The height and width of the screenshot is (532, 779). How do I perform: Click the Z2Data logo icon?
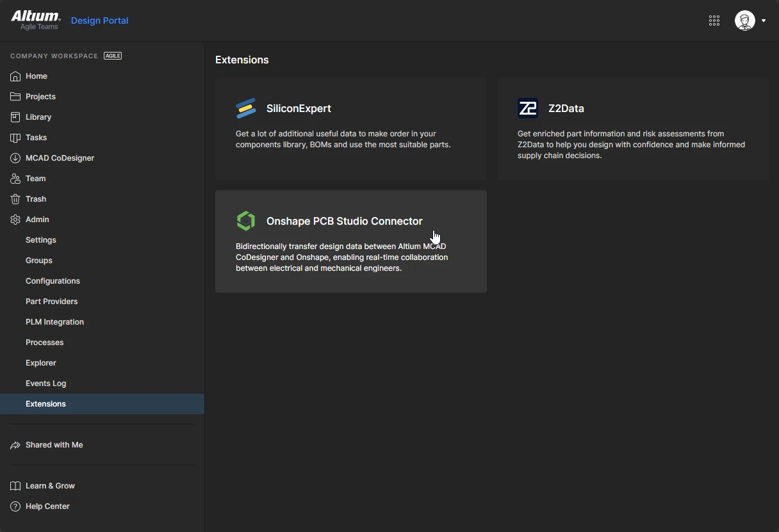point(528,108)
